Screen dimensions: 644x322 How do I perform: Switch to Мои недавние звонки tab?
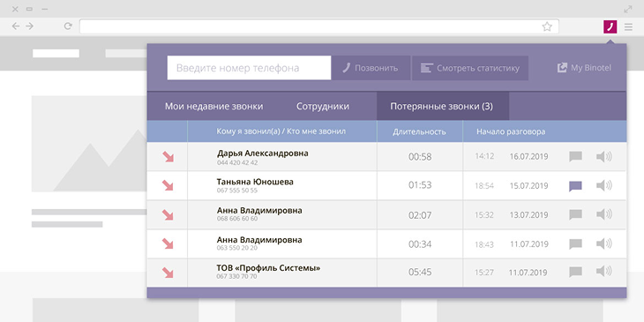click(x=214, y=106)
